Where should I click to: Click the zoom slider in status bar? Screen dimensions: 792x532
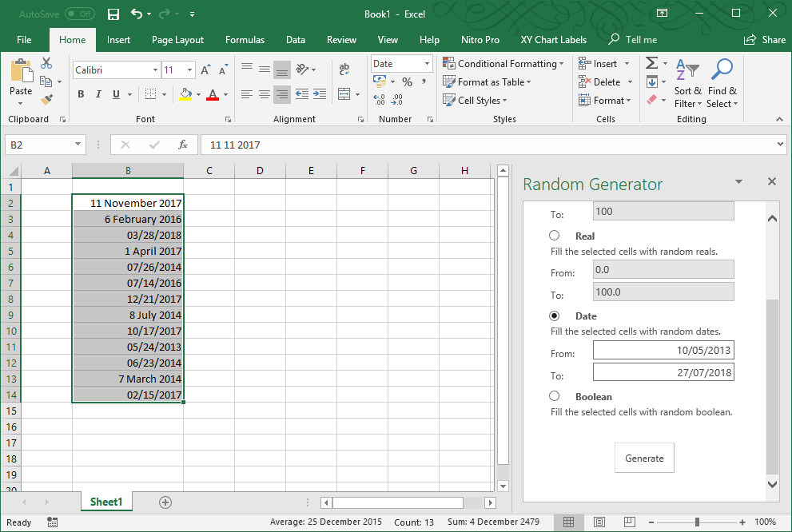click(x=697, y=522)
